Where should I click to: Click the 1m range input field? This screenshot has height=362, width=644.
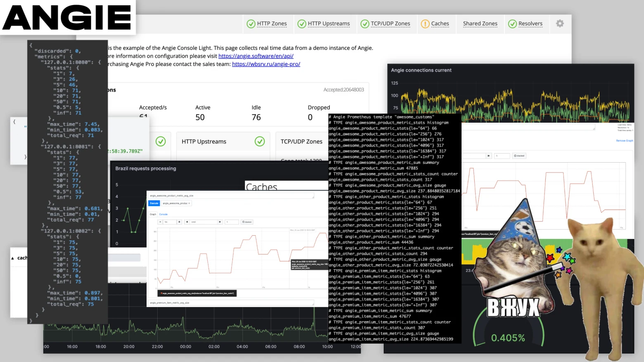point(170,222)
